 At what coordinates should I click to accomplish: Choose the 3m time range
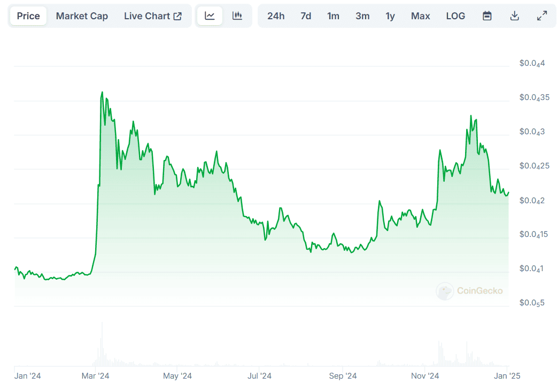[x=362, y=16]
